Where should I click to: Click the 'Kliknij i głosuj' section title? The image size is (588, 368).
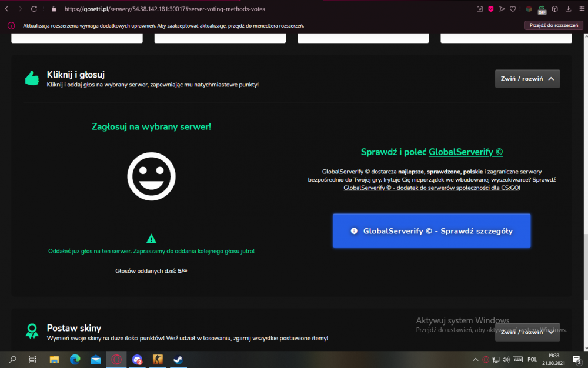pyautogui.click(x=76, y=75)
